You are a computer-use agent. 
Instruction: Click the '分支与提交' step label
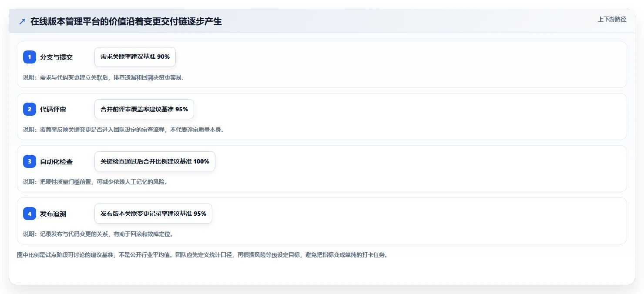point(56,57)
